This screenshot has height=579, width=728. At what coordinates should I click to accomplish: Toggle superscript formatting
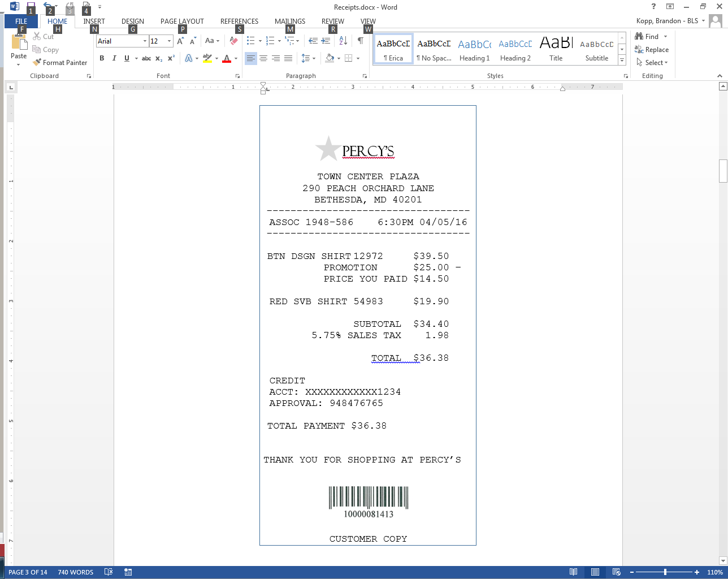pos(171,58)
